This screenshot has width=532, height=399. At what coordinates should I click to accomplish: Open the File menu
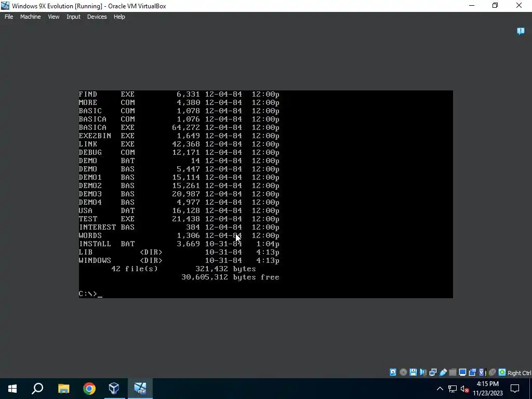tap(9, 17)
